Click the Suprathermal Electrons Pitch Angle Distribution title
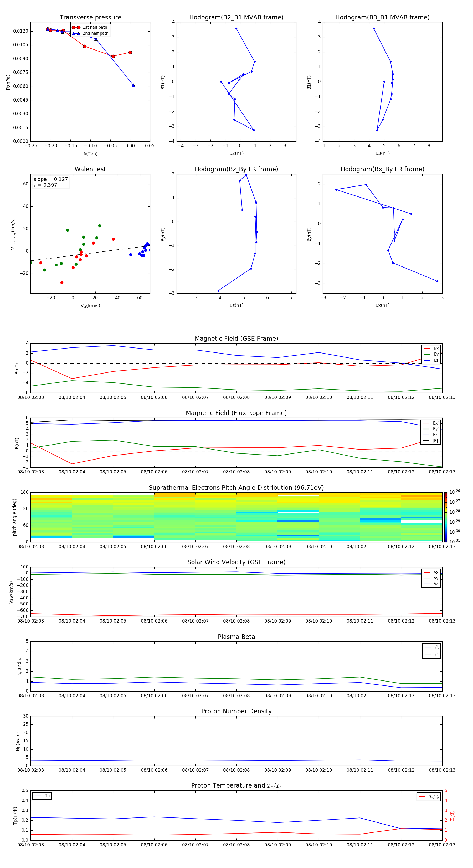 pyautogui.click(x=236, y=488)
